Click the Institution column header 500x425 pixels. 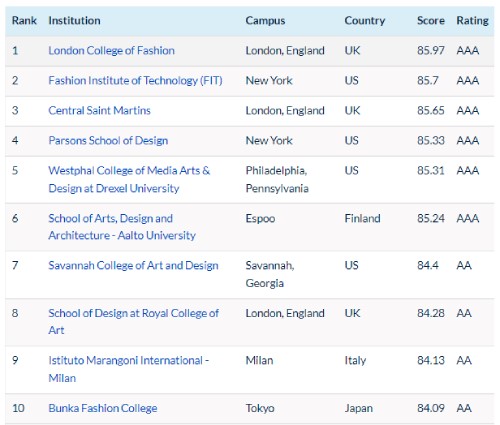(x=74, y=21)
